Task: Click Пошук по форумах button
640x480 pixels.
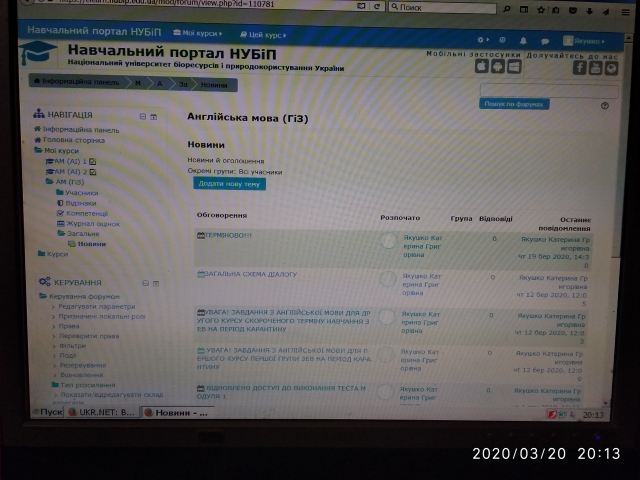Action: point(514,104)
